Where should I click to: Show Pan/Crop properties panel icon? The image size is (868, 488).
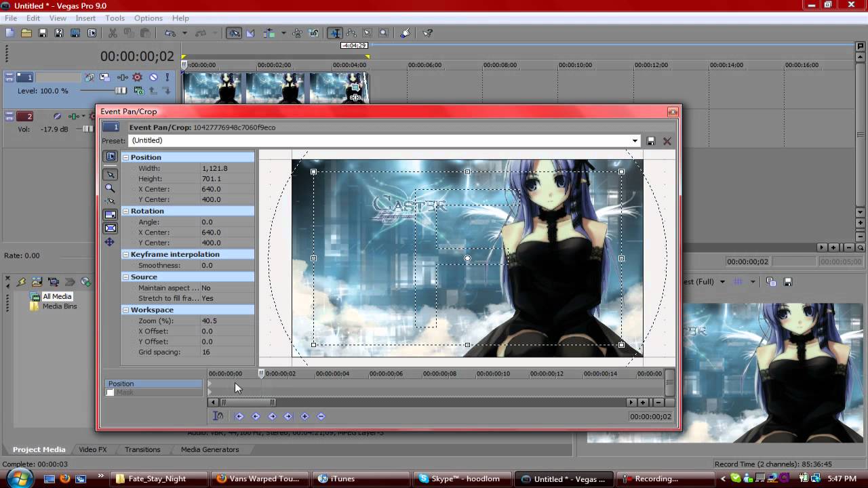coord(110,157)
